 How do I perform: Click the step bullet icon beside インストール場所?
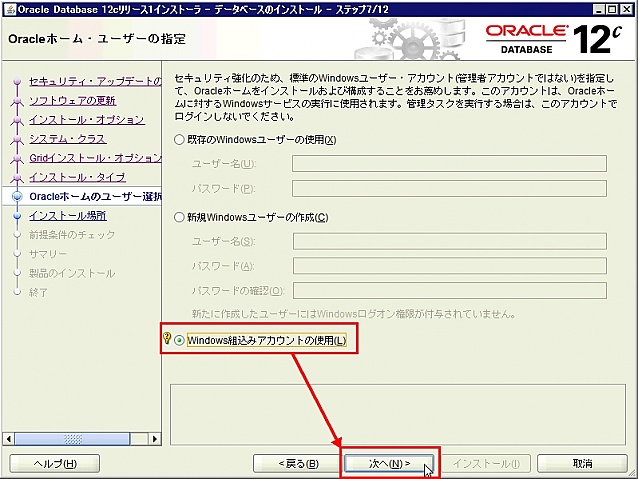[17, 216]
